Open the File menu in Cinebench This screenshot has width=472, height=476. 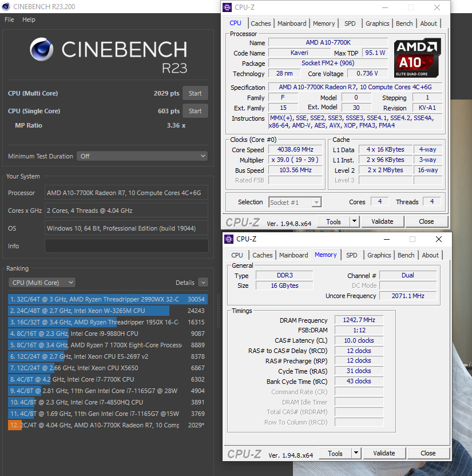pyautogui.click(x=9, y=19)
